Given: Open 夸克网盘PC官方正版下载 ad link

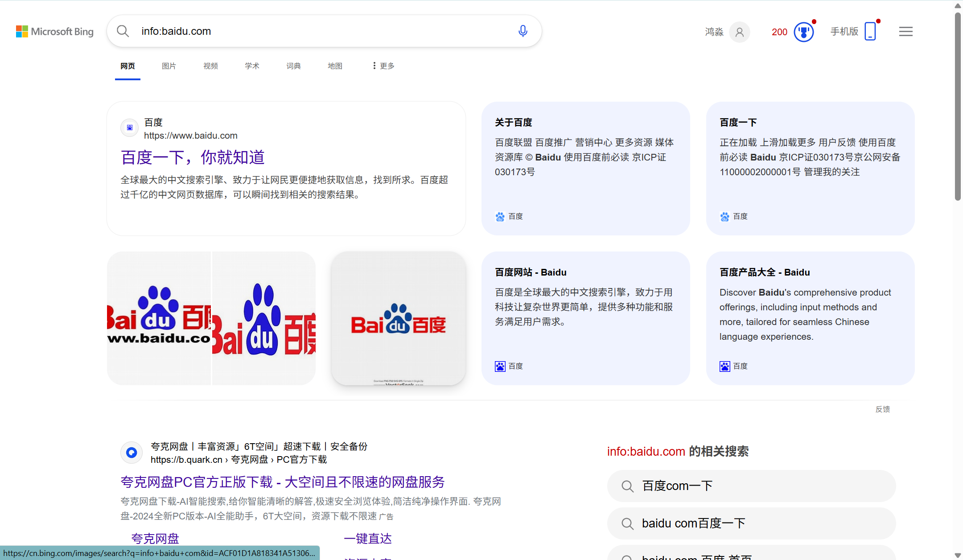Looking at the screenshot, I should click(282, 482).
